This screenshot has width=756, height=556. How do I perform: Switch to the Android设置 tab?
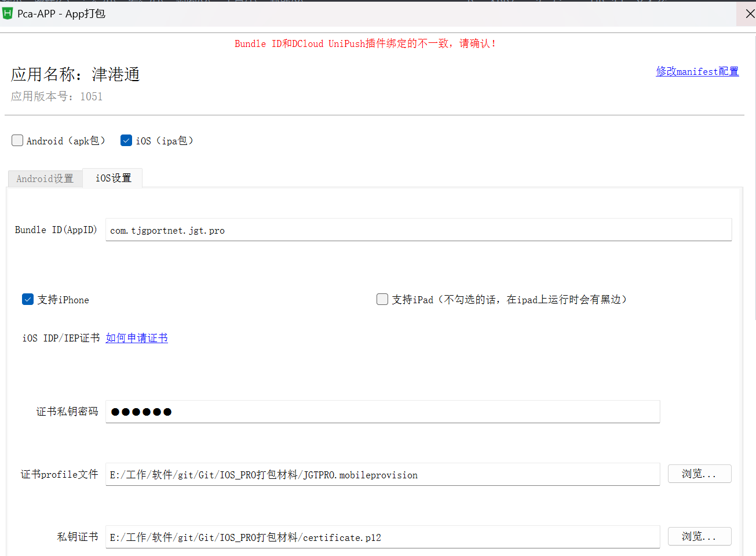click(45, 179)
